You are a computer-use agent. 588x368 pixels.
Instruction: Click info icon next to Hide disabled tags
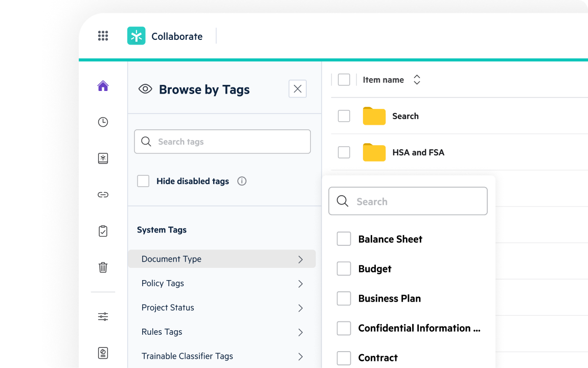pyautogui.click(x=242, y=181)
